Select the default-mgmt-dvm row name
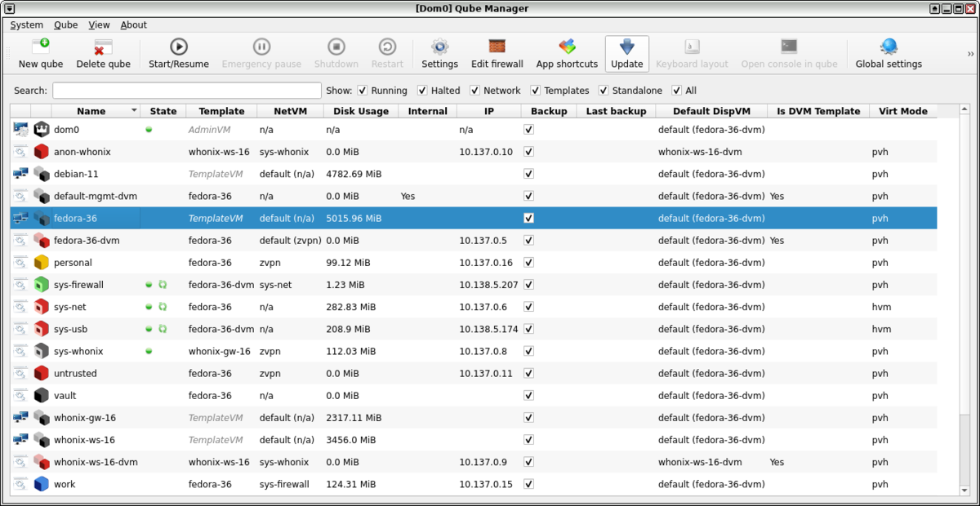Viewport: 980px width, 506px height. point(96,196)
